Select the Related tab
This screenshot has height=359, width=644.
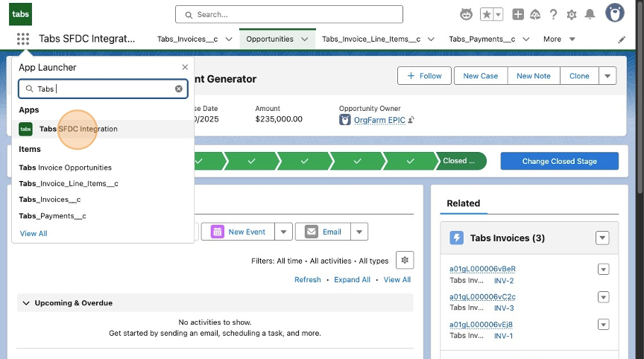tap(464, 203)
